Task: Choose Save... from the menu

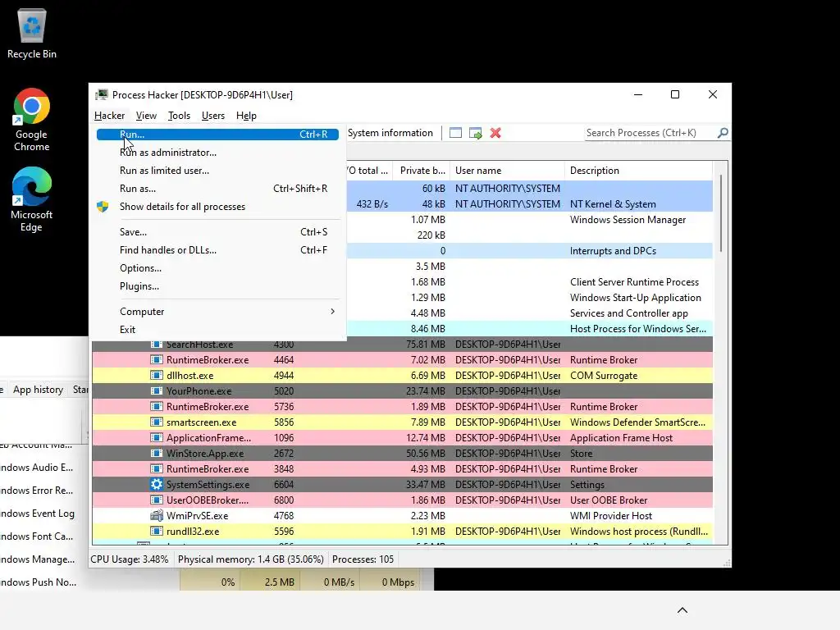Action: coord(217,232)
